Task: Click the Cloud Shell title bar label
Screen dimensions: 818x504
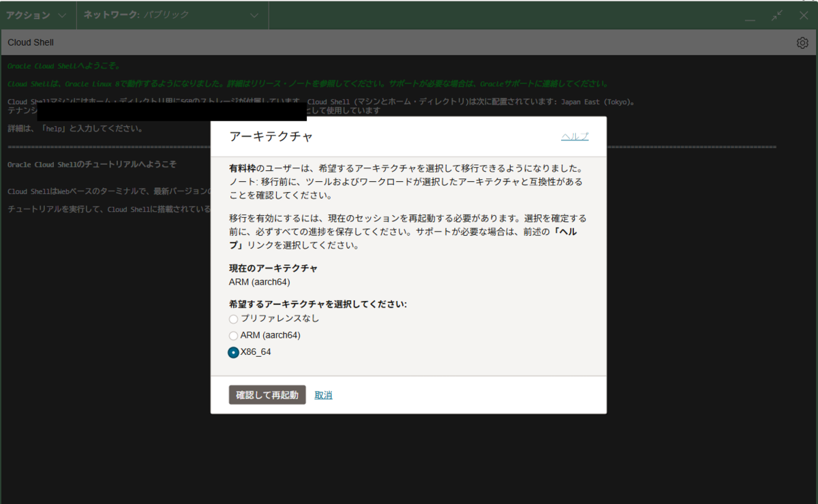Action: 31,43
